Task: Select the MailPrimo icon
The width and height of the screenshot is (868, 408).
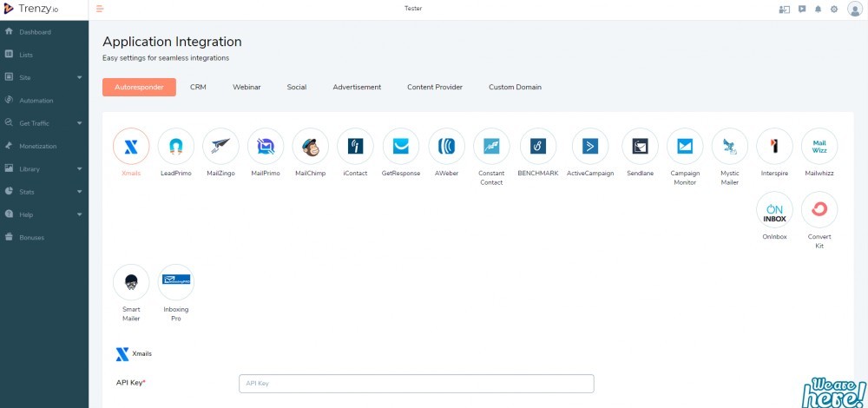Action: tap(266, 146)
